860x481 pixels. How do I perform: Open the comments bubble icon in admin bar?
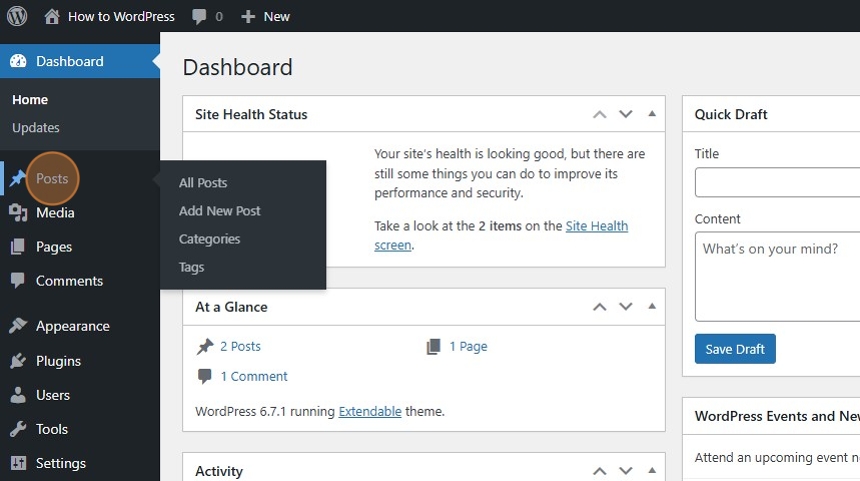click(199, 17)
